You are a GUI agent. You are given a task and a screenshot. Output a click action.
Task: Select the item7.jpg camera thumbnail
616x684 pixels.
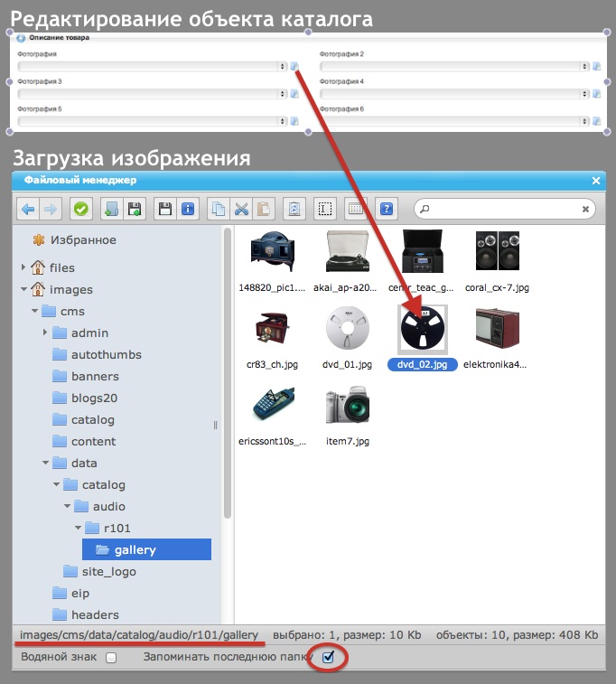pos(348,405)
